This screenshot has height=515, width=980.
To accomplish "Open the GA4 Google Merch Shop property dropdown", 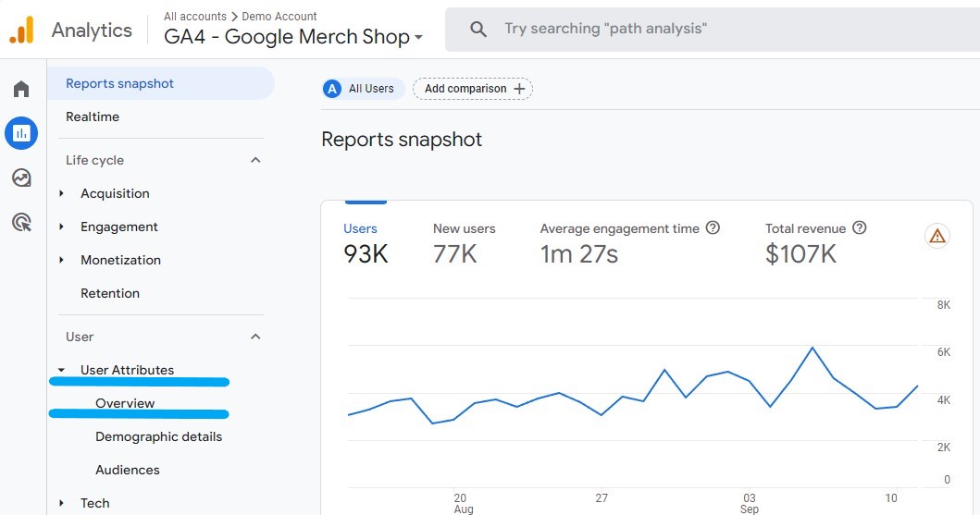I will click(293, 37).
